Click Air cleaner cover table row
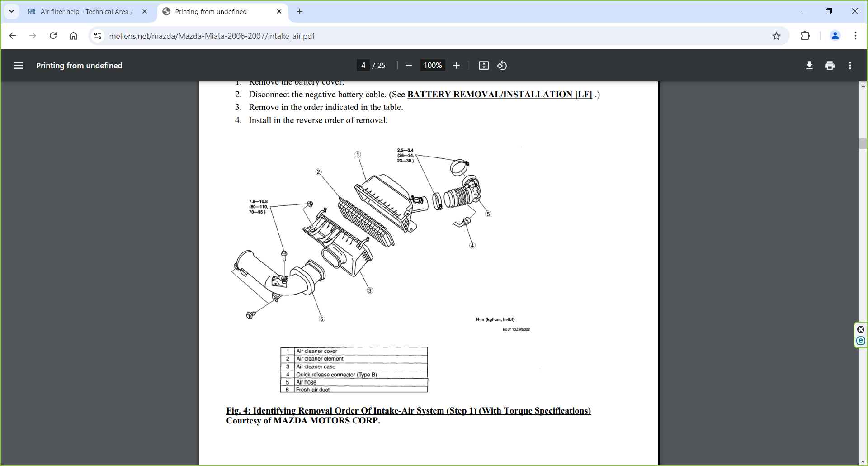The image size is (868, 466). (354, 351)
